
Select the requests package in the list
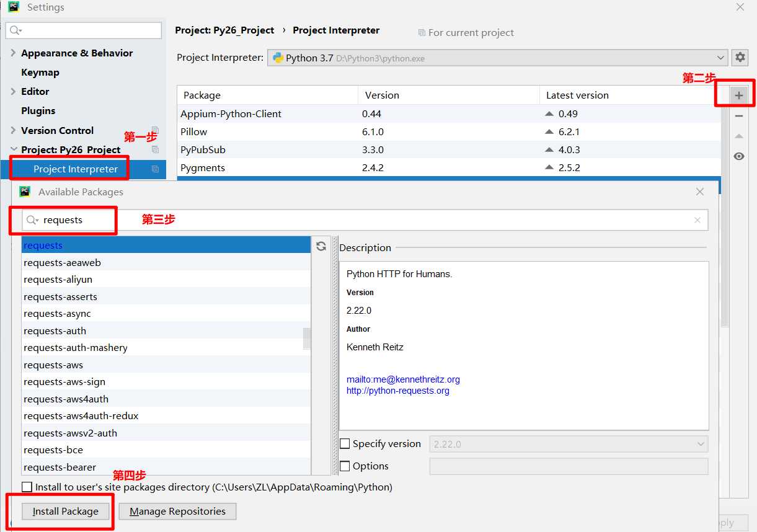coord(166,246)
